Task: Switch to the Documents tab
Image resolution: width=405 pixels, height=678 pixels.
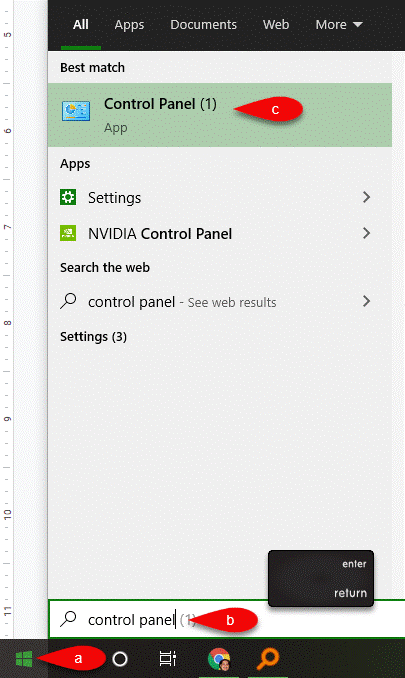Action: [203, 25]
